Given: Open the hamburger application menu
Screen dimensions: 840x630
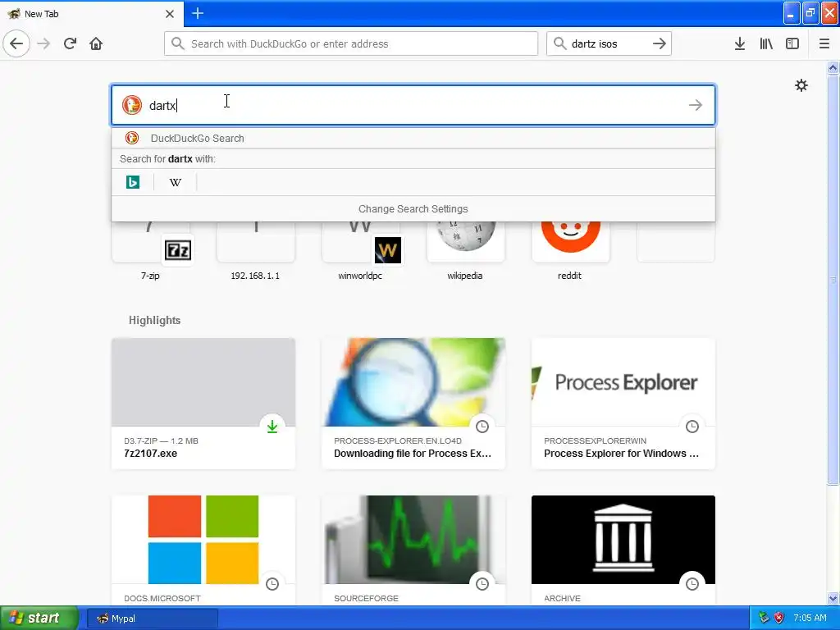Looking at the screenshot, I should (x=824, y=43).
